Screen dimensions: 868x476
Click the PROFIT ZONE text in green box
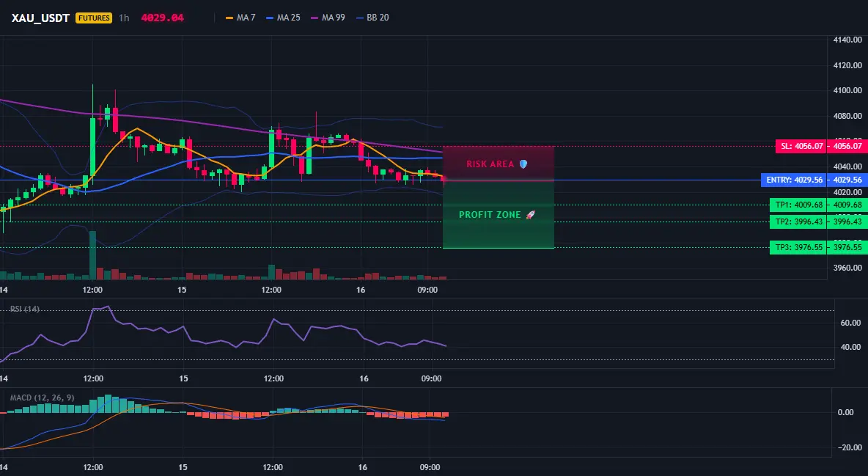click(x=490, y=214)
